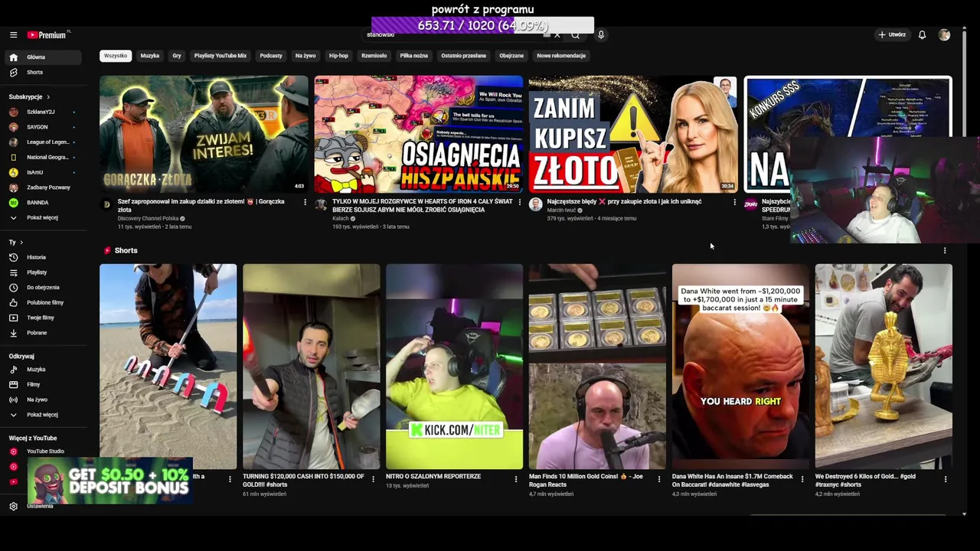Play Gorączka złota video thumbnail

(204, 134)
